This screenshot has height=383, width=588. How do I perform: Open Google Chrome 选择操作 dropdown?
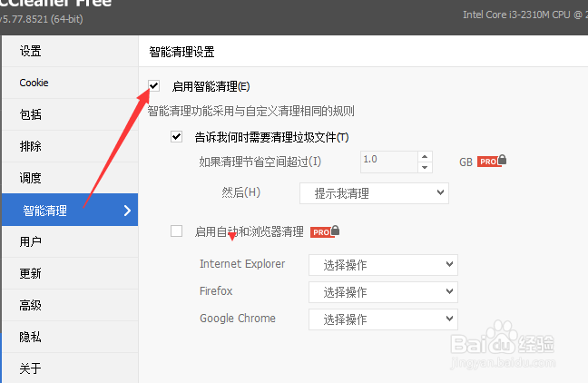pos(383,319)
